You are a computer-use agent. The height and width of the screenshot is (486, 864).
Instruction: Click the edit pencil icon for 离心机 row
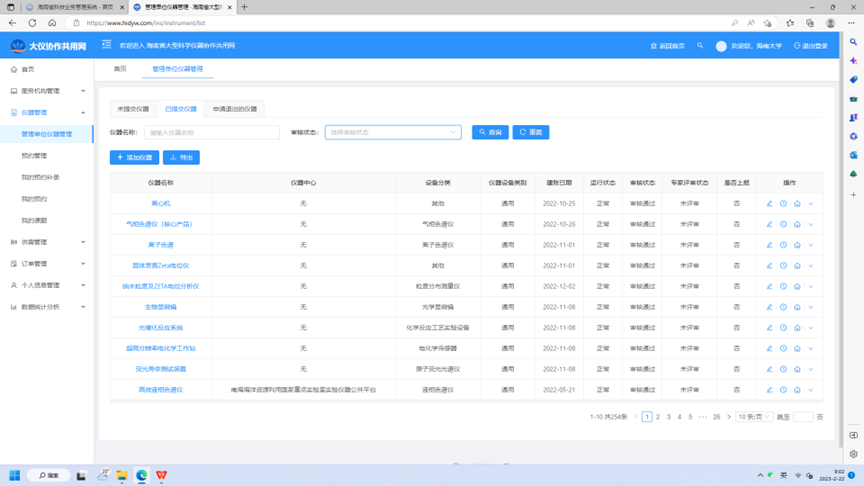pos(769,203)
